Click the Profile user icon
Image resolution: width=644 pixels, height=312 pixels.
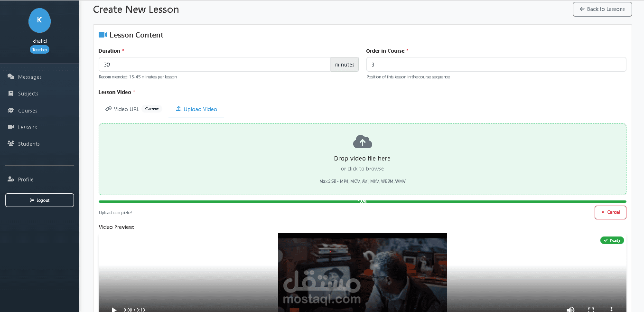coord(11,179)
